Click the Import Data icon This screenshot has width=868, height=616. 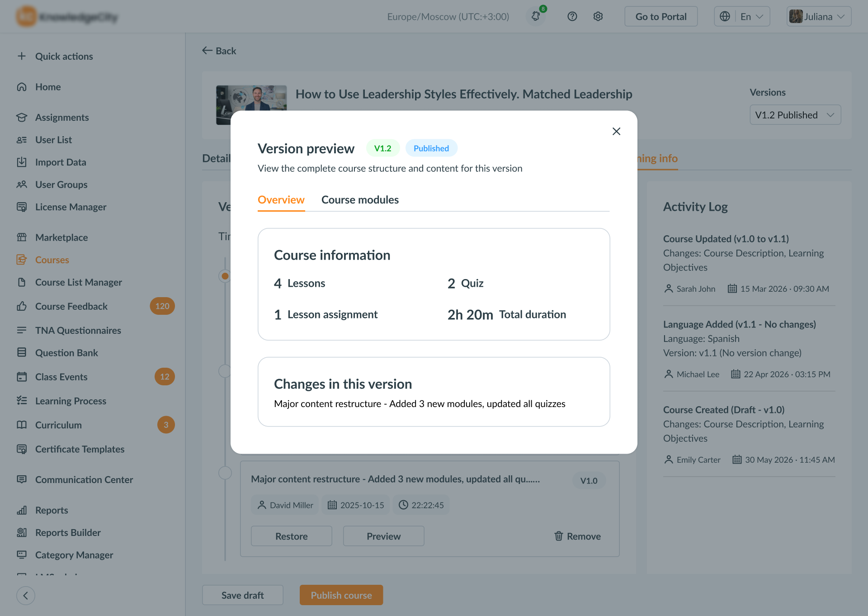tap(22, 162)
